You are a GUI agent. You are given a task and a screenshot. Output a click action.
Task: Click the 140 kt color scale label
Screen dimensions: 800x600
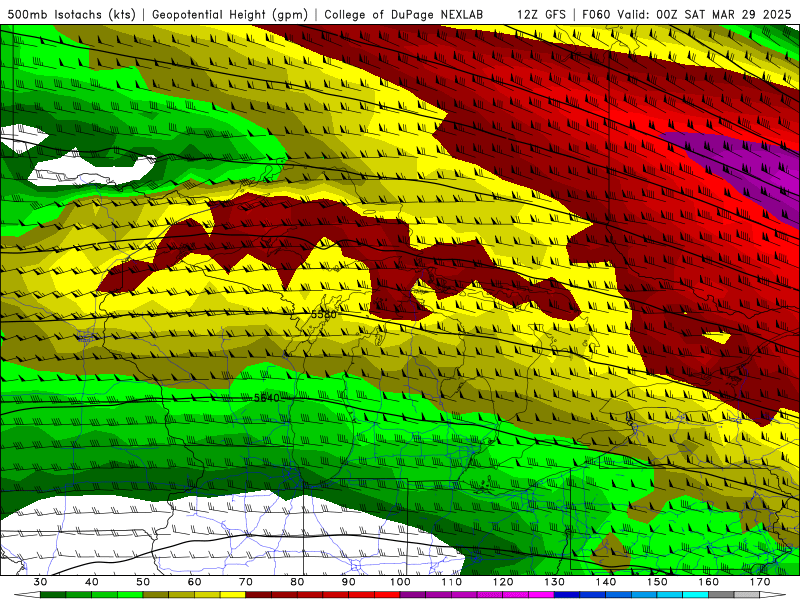606,582
